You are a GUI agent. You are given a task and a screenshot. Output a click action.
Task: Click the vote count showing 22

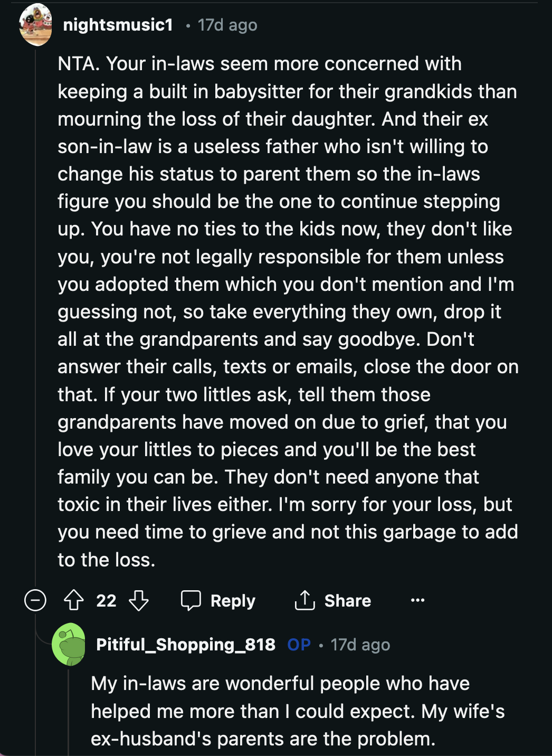pos(106,601)
